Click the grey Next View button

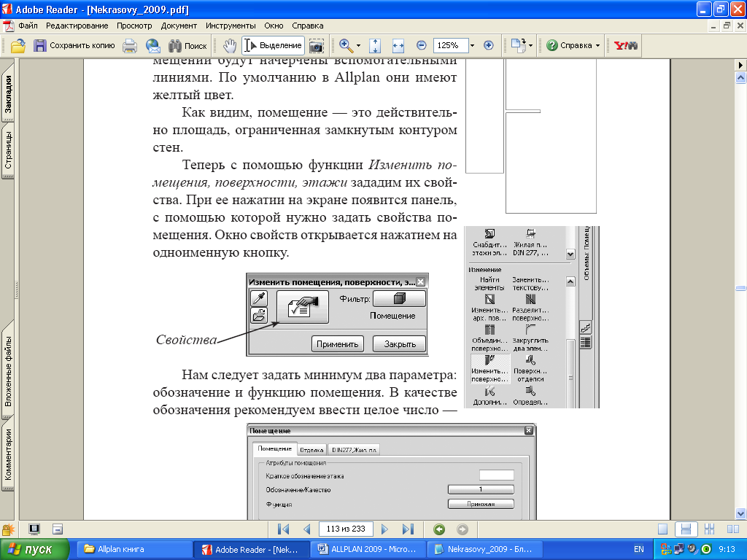coord(462,529)
